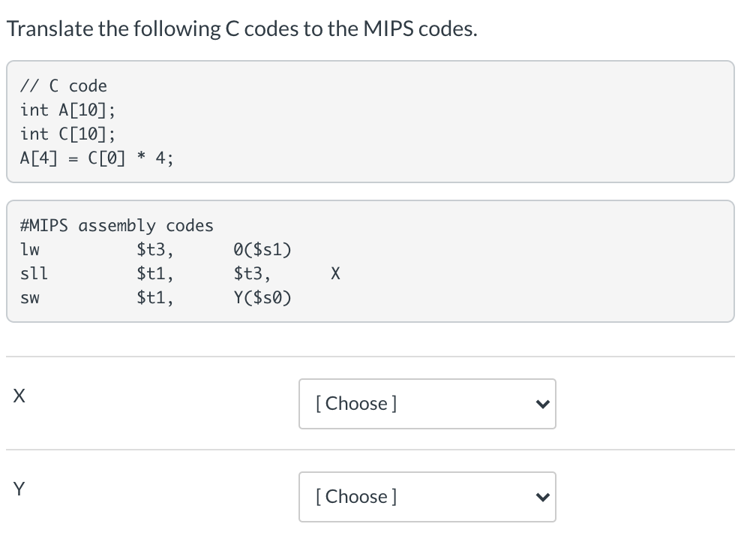The height and width of the screenshot is (554, 756).
Task: Click the down-arrow icon beside the first Choose box
Action: (543, 404)
